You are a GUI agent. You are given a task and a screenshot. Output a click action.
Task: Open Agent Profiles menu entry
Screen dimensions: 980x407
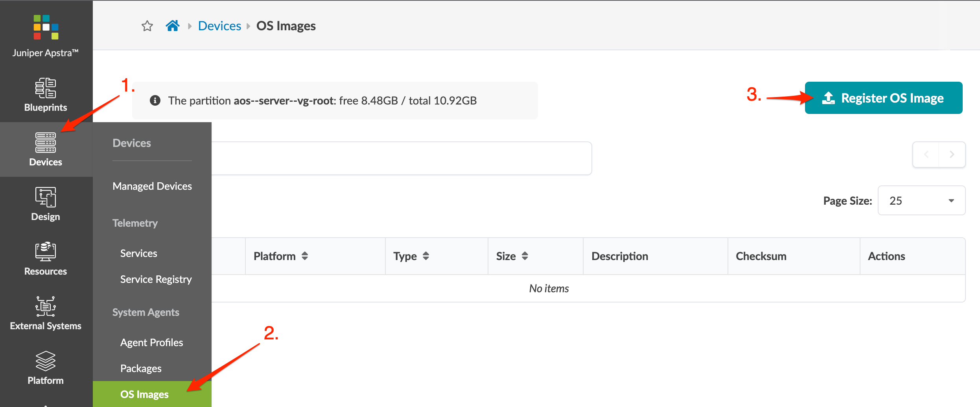click(x=151, y=343)
